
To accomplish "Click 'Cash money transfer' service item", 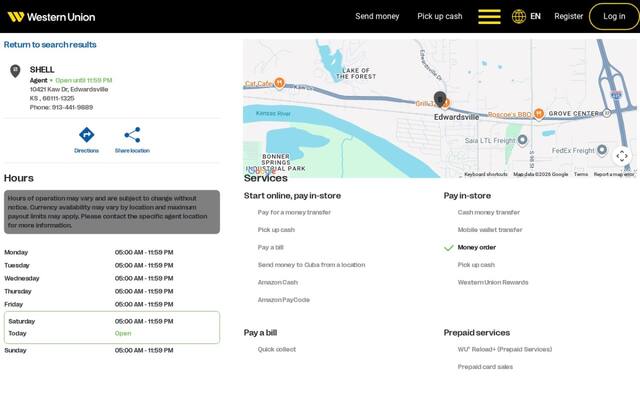I will (489, 212).
